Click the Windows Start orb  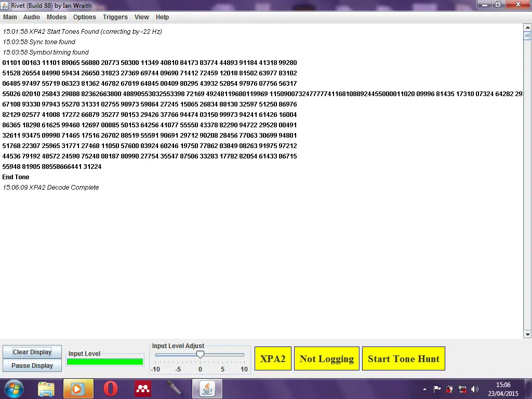[14, 389]
